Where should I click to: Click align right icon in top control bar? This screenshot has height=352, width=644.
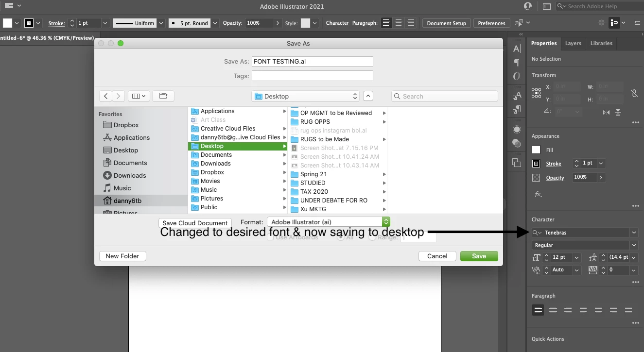(x=411, y=23)
